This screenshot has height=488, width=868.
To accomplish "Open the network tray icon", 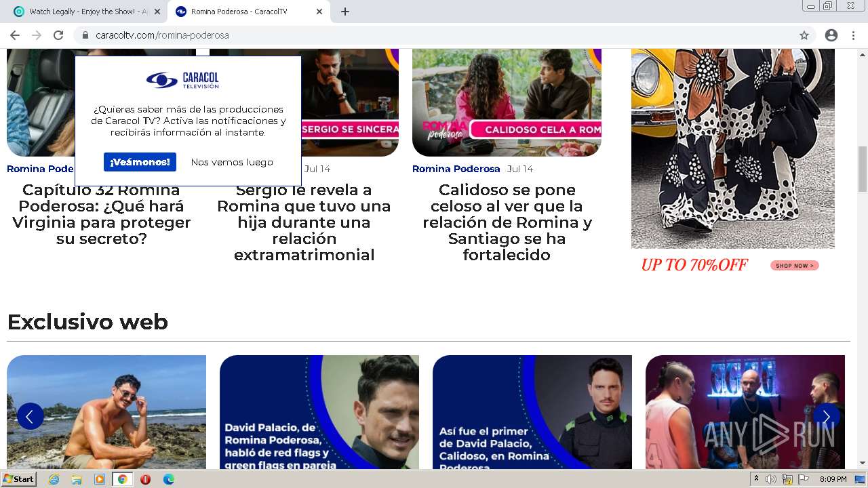I will tap(787, 479).
